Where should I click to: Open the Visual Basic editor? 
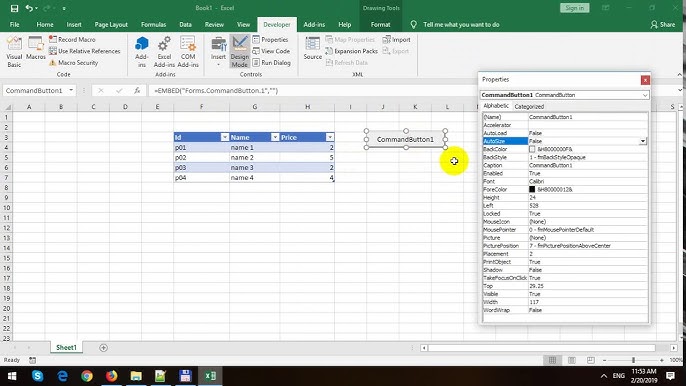[x=14, y=52]
